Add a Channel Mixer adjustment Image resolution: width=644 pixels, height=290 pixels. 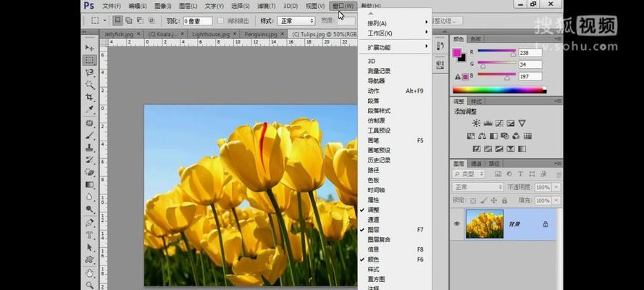[517, 136]
